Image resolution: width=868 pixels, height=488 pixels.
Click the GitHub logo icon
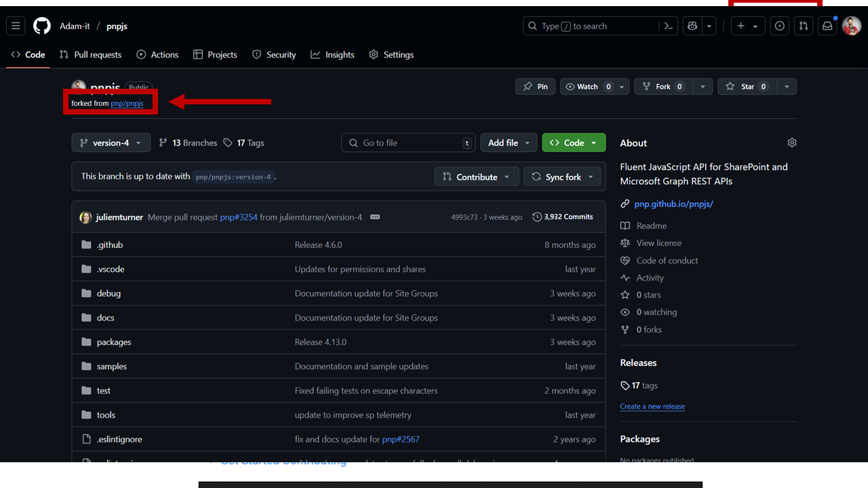(x=42, y=26)
